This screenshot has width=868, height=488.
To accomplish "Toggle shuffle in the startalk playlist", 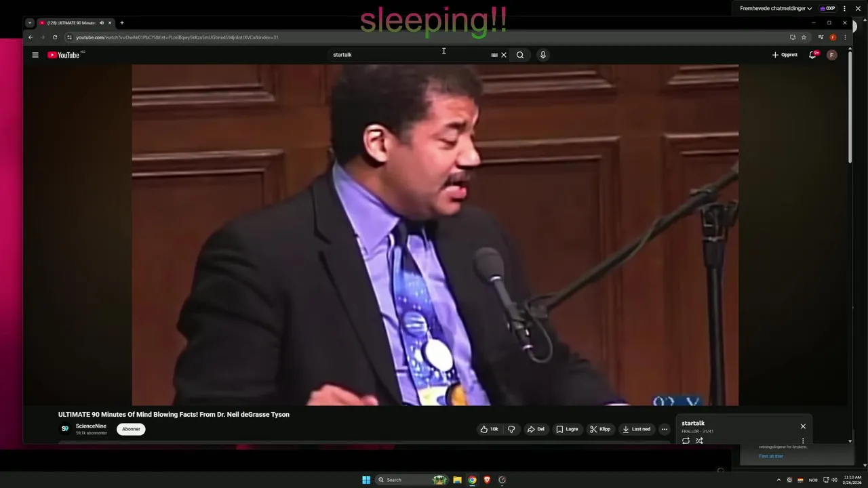I will pyautogui.click(x=699, y=441).
